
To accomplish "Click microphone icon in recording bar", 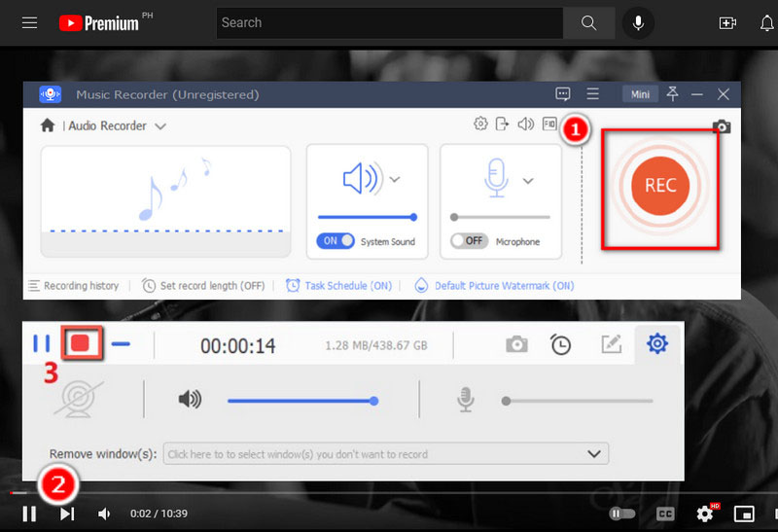I will (466, 400).
